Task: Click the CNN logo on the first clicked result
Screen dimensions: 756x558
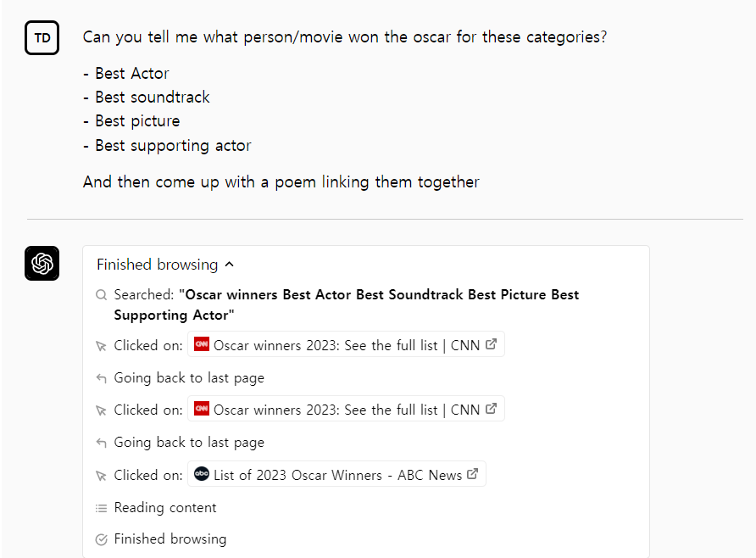Action: click(202, 344)
